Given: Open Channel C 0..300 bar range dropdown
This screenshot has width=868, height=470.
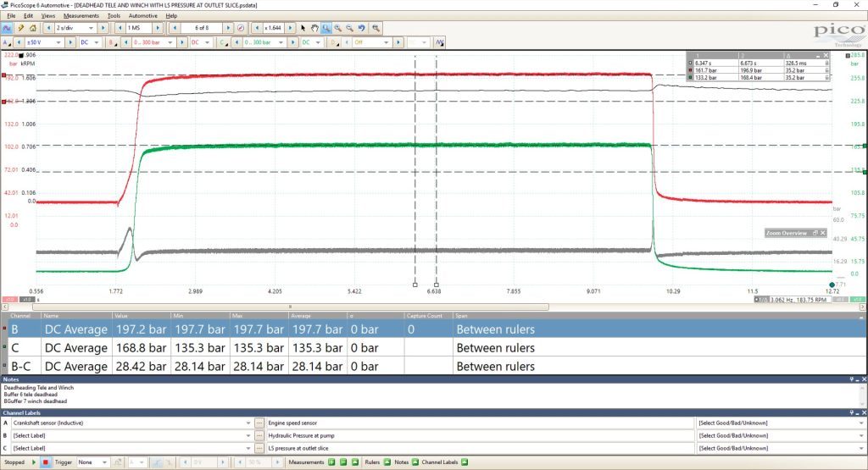Looking at the screenshot, I should 281,42.
